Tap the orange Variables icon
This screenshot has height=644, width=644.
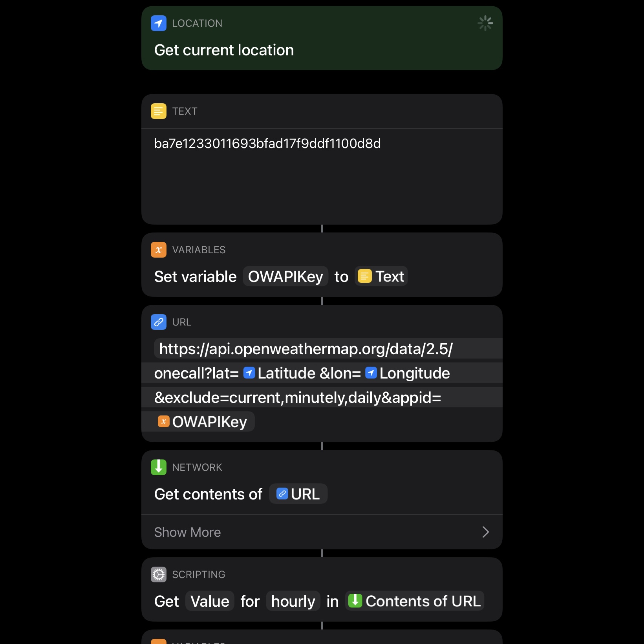pyautogui.click(x=159, y=250)
